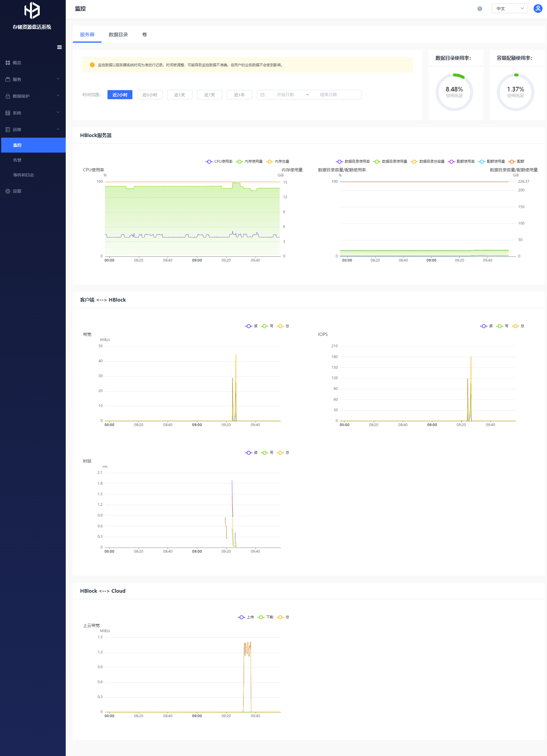
Task: Click the 数据目录使用率 8.48% progress ring
Action: 454,92
